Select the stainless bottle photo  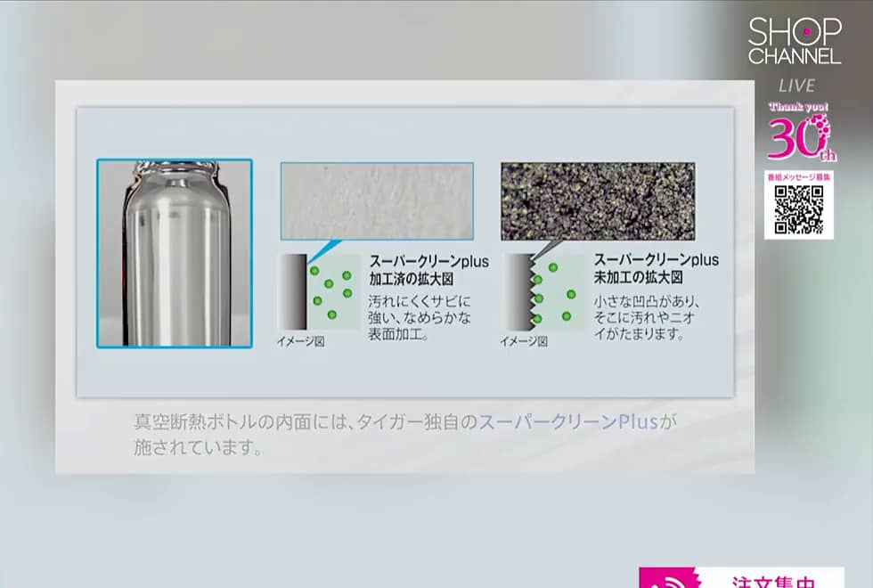pos(175,253)
